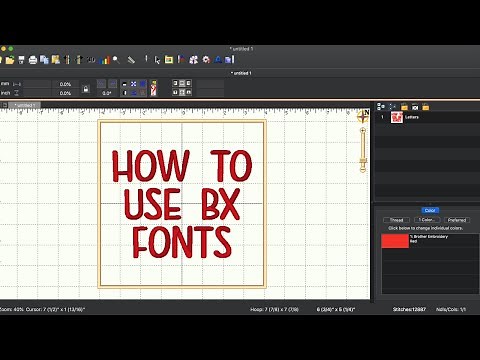This screenshot has height=360, width=480.
Task: Toggle the 3D view toolbar button
Action: coord(91,60)
